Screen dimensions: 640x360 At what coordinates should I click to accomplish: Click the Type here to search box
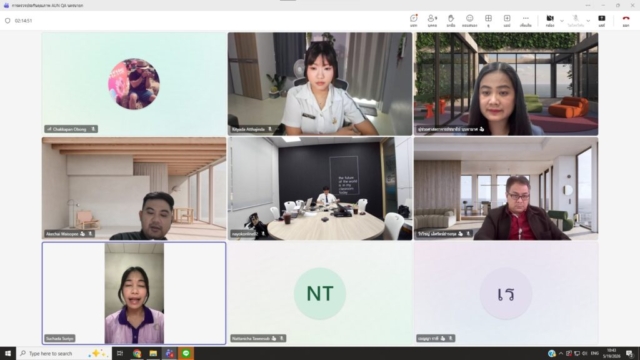pos(64,353)
